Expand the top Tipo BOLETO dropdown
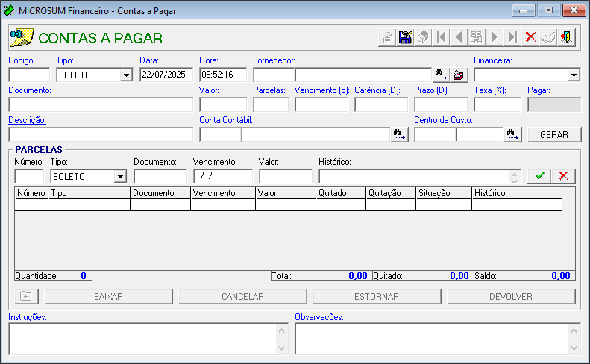Screen dimensions: 590x364 [125, 75]
